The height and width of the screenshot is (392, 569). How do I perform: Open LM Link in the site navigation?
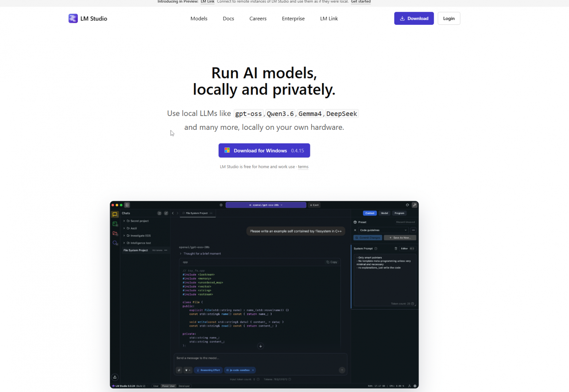(x=329, y=19)
